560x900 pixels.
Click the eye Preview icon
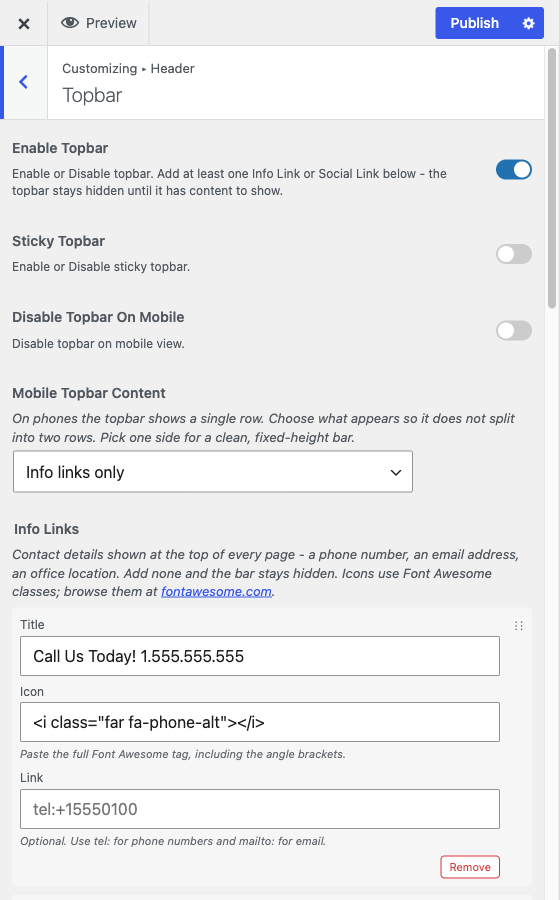[x=70, y=23]
